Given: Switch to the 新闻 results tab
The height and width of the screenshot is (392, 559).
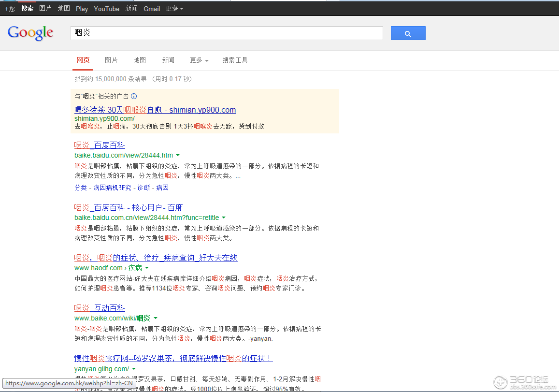Looking at the screenshot, I should click(168, 60).
